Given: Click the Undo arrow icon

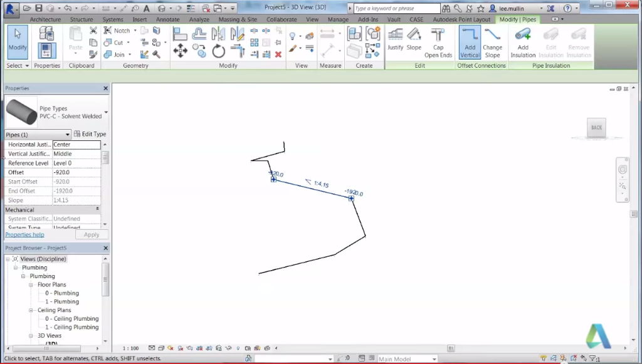Looking at the screenshot, I should [68, 8].
